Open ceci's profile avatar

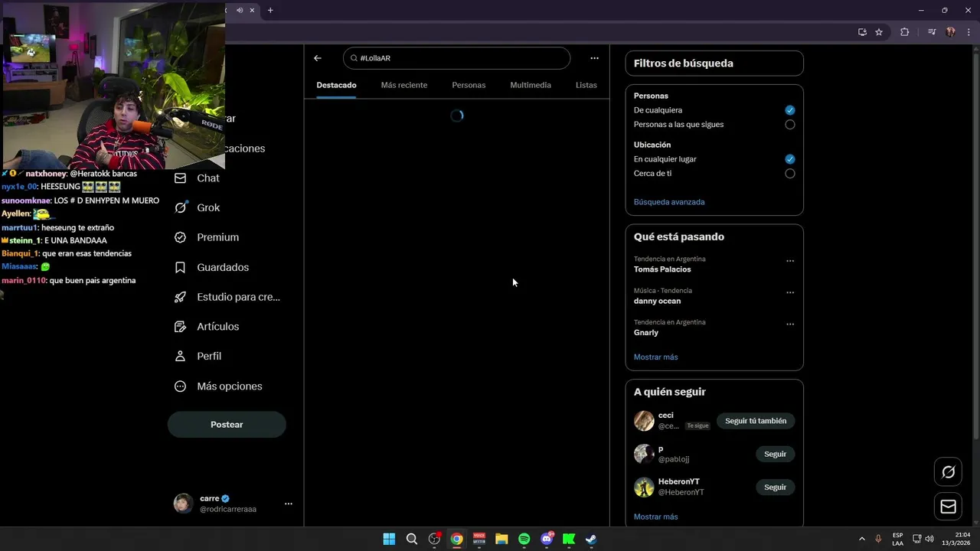click(644, 421)
